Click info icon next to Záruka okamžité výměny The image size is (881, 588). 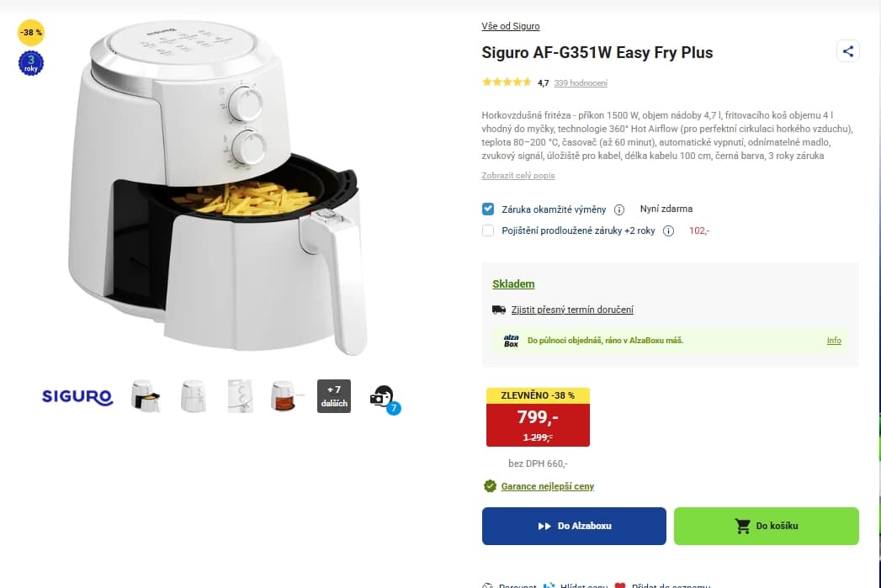[x=619, y=209]
